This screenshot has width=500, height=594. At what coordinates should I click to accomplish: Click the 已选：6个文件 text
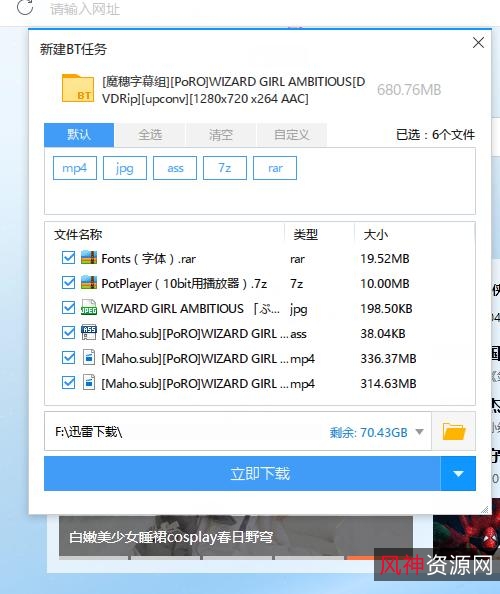coord(435,134)
